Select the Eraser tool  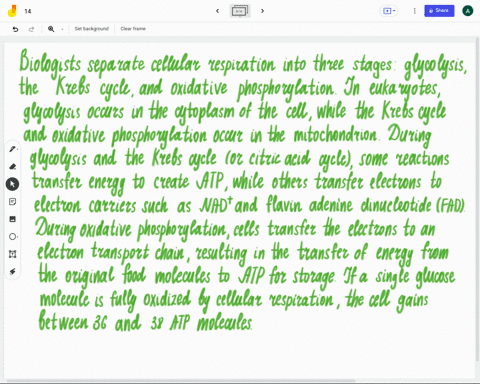[12, 167]
